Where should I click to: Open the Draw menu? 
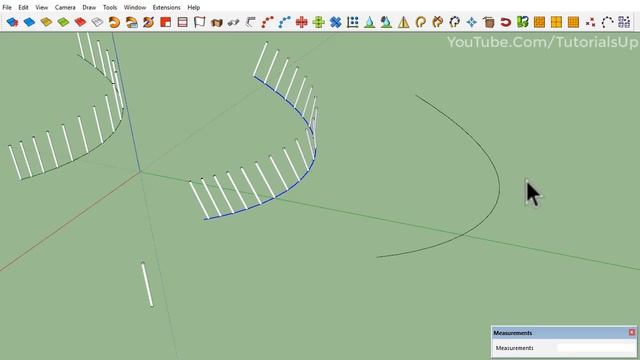pos(89,7)
